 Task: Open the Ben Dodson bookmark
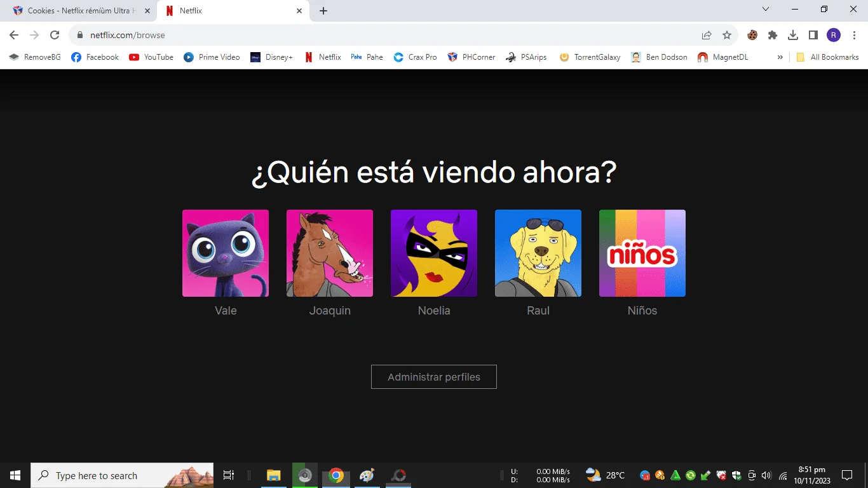click(x=659, y=57)
